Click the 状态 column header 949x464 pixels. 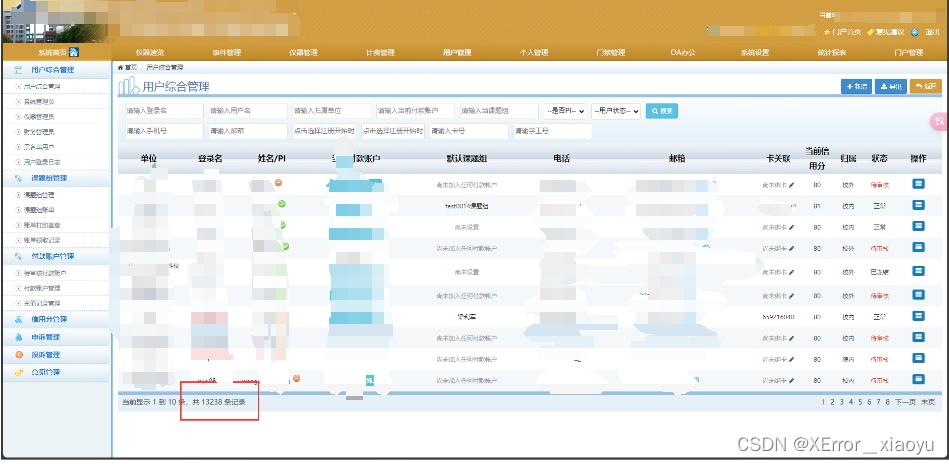(x=879, y=158)
